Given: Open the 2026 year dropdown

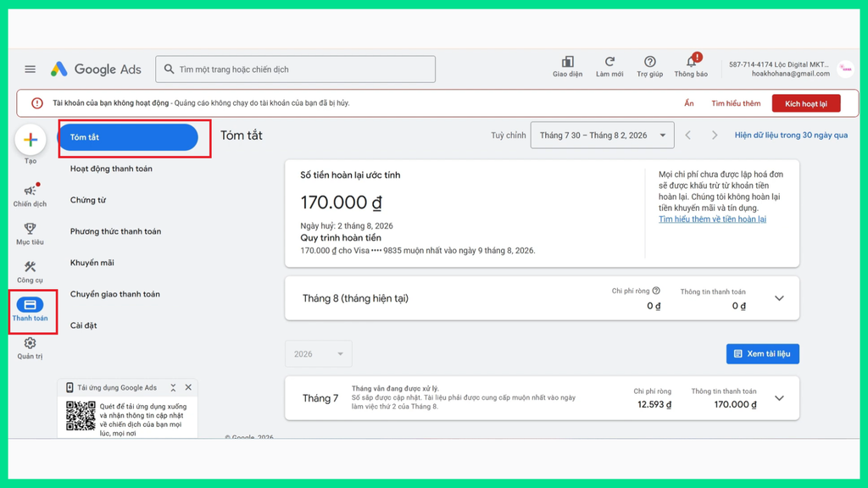Looking at the screenshot, I should 319,353.
